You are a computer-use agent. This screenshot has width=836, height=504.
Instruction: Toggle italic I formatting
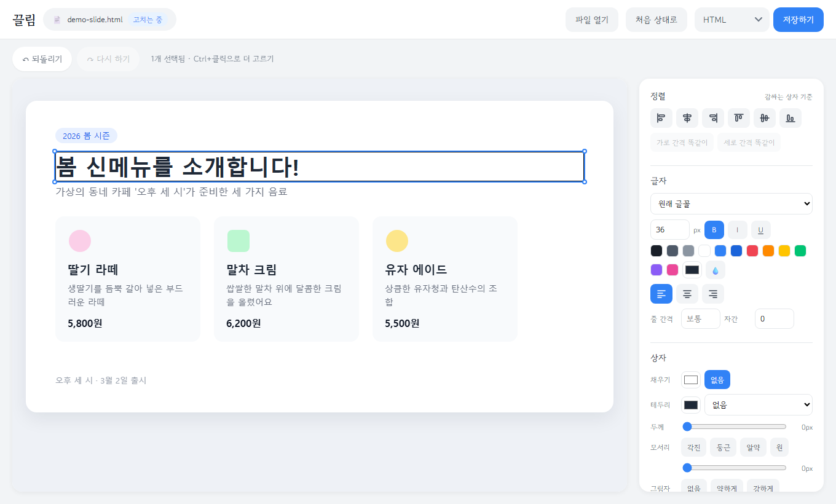738,230
